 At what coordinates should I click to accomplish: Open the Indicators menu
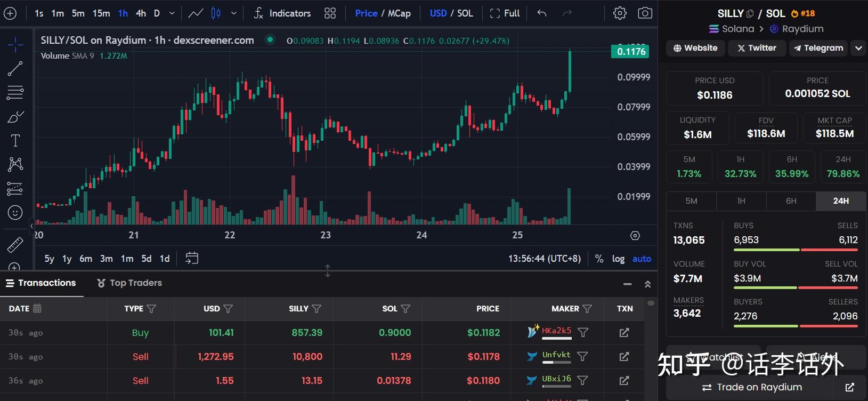(x=282, y=13)
